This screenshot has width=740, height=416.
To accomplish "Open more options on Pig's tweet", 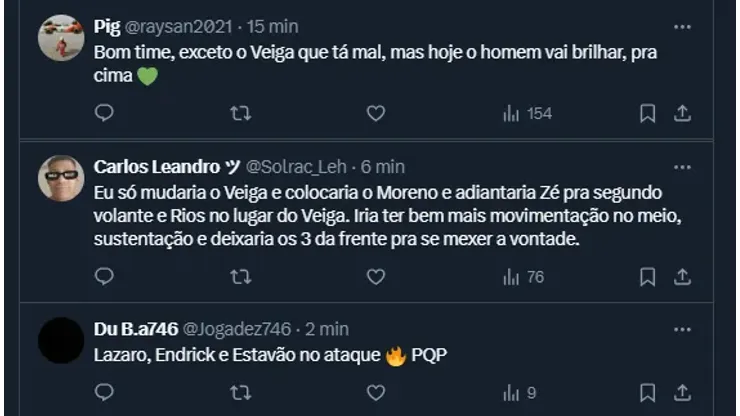I will pyautogui.click(x=682, y=27).
